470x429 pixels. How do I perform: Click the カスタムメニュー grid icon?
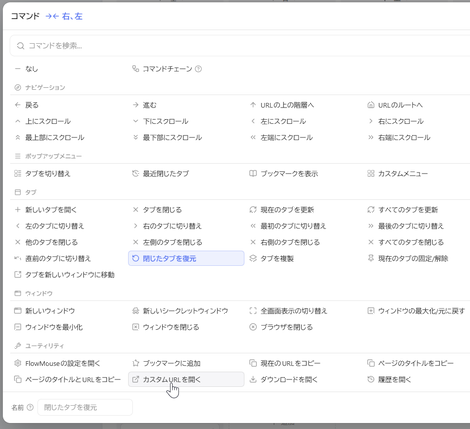[x=371, y=174]
